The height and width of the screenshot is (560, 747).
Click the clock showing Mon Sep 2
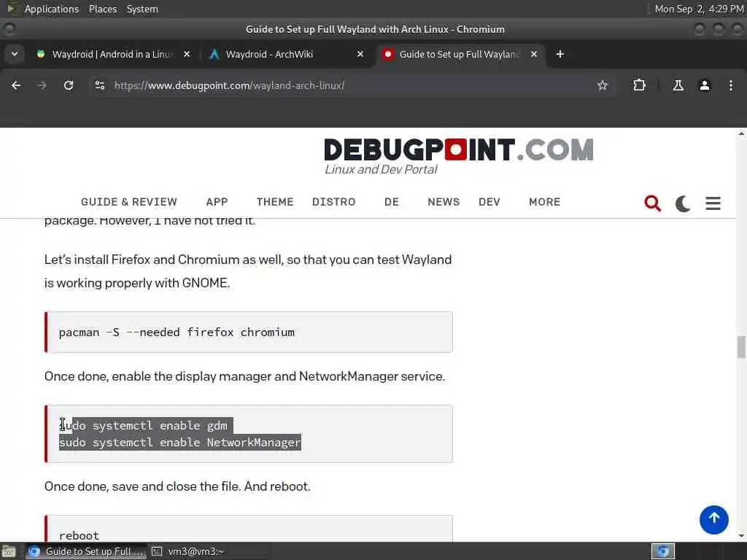pos(699,9)
